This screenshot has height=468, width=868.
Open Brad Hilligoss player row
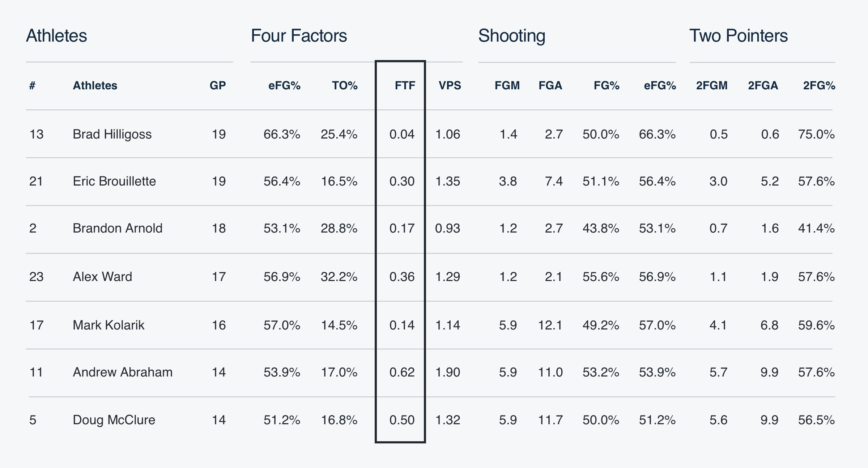[x=112, y=134]
